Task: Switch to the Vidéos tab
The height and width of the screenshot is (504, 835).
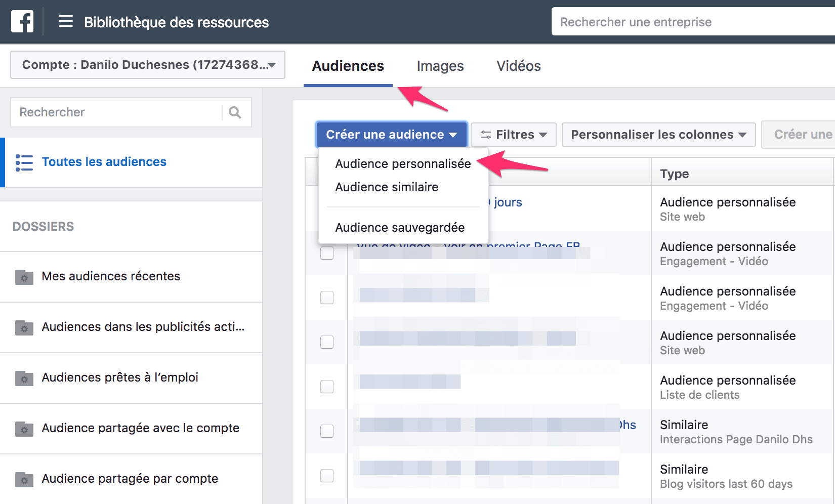Action: point(519,66)
